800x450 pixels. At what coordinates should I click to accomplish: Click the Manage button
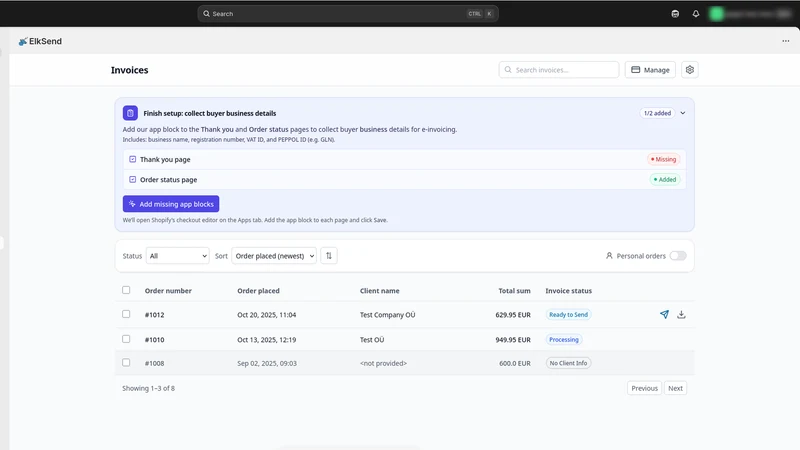coord(651,70)
